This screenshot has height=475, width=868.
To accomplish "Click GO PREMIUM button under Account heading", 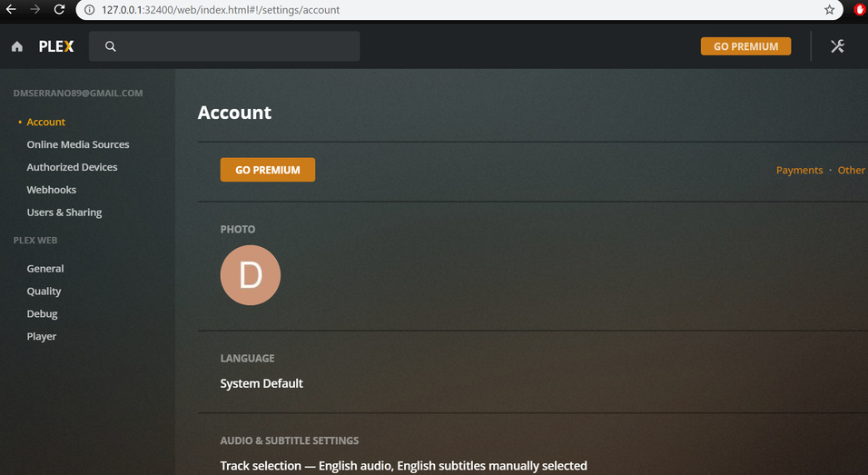I will pos(267,170).
